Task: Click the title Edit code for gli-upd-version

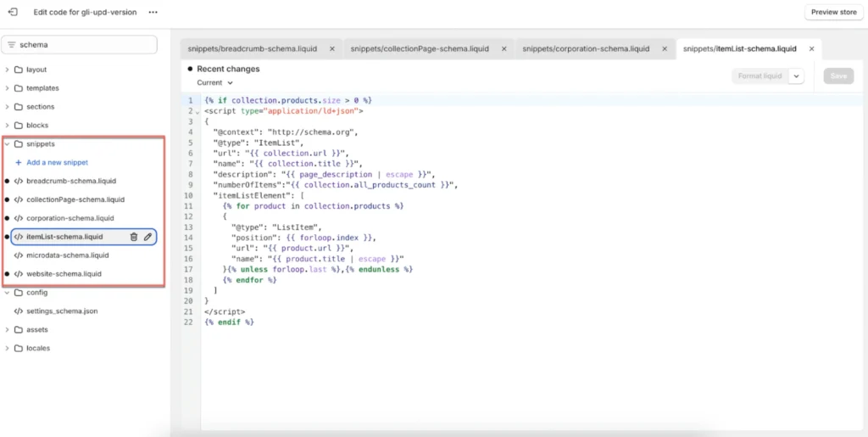Action: (x=86, y=12)
